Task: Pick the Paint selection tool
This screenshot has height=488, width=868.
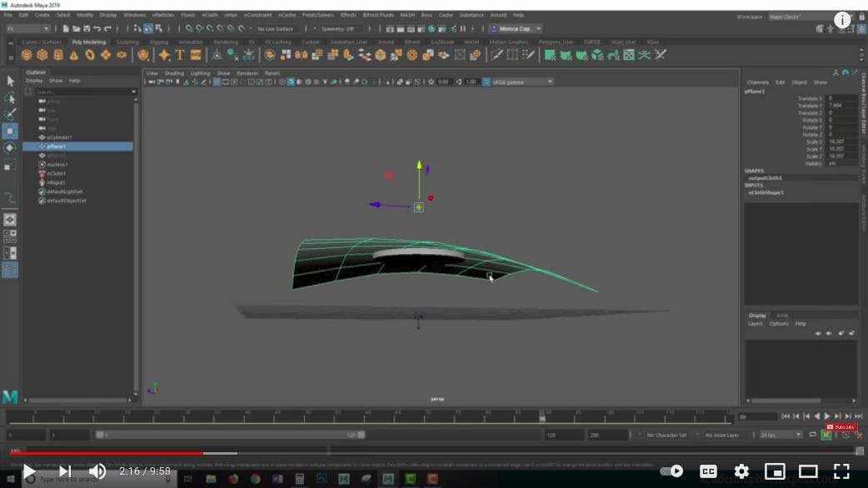Action: click(10, 115)
